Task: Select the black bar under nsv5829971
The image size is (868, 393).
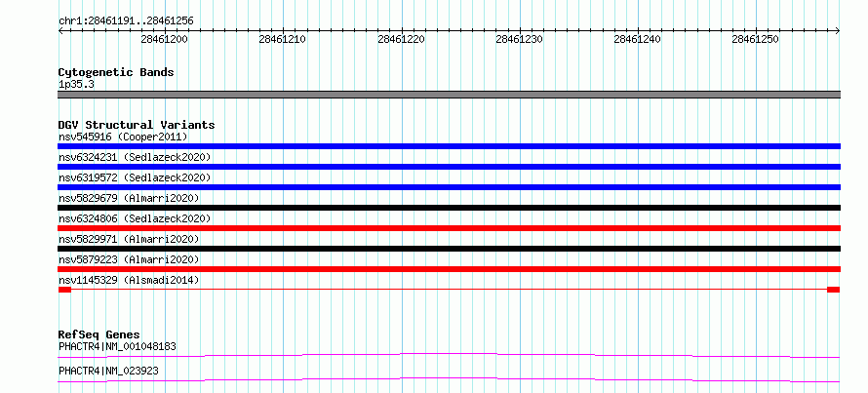Action: click(449, 249)
